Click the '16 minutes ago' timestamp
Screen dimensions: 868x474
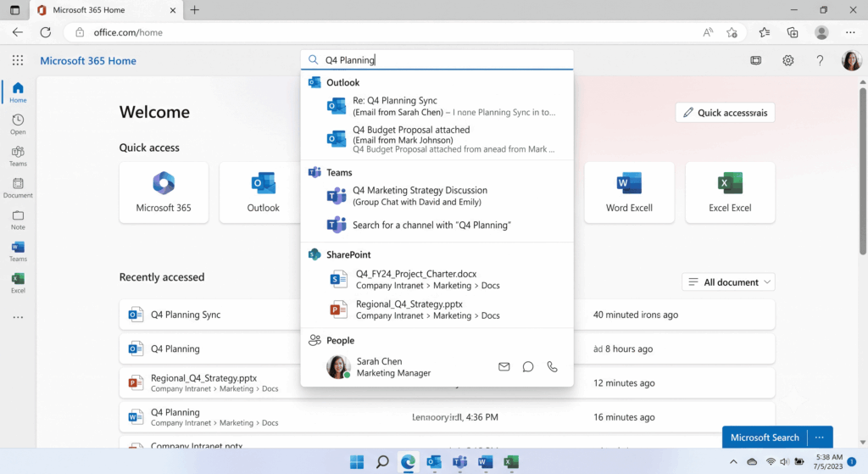(x=624, y=417)
